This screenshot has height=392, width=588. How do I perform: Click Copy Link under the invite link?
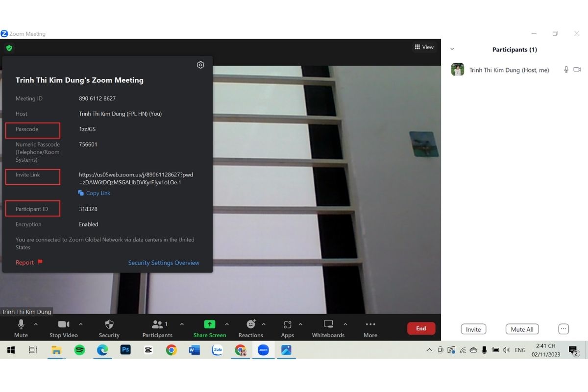[x=95, y=193]
